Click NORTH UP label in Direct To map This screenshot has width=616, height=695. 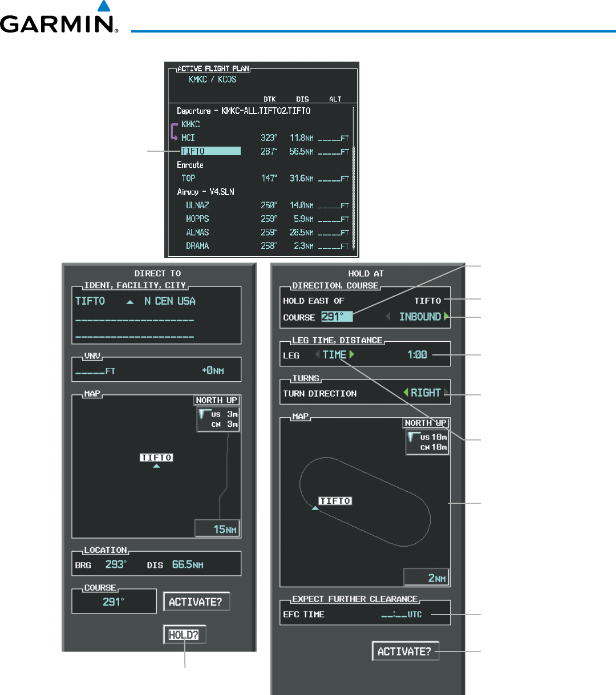click(x=217, y=400)
